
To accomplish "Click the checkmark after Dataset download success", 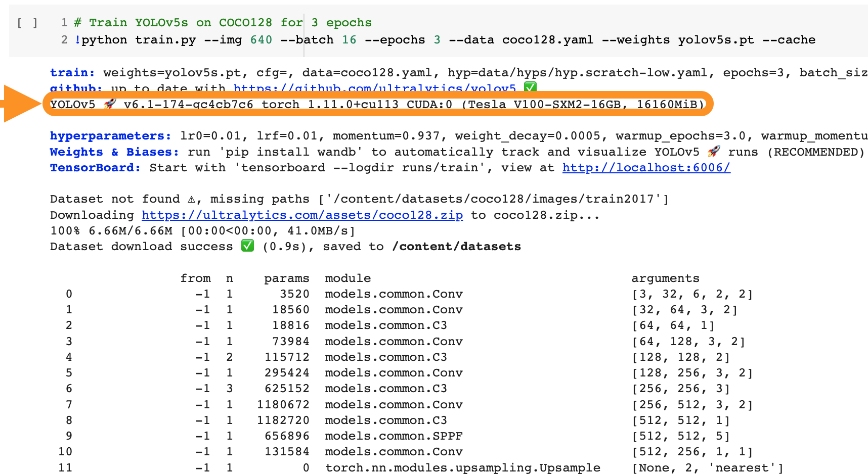I will pos(246,247).
